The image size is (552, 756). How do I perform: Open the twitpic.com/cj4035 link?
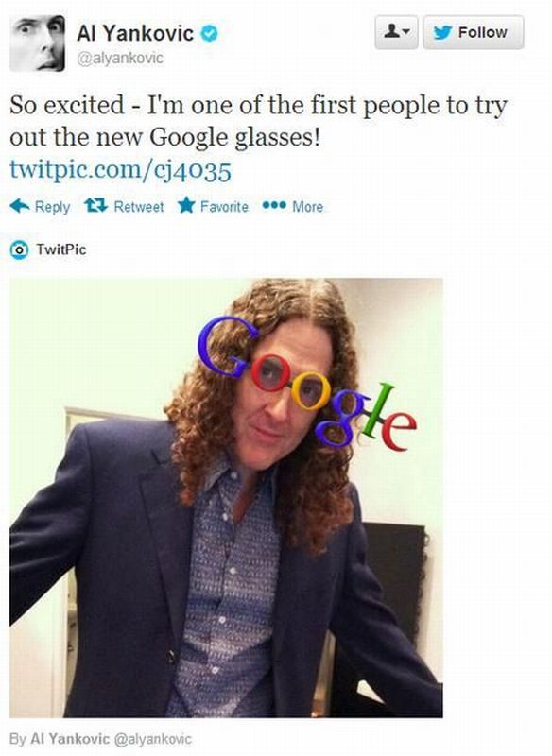(x=121, y=170)
